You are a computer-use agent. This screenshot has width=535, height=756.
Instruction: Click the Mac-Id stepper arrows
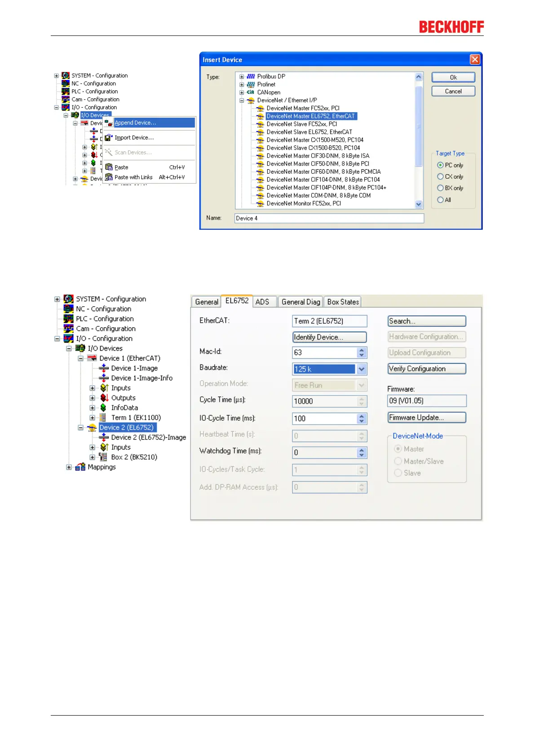click(362, 353)
